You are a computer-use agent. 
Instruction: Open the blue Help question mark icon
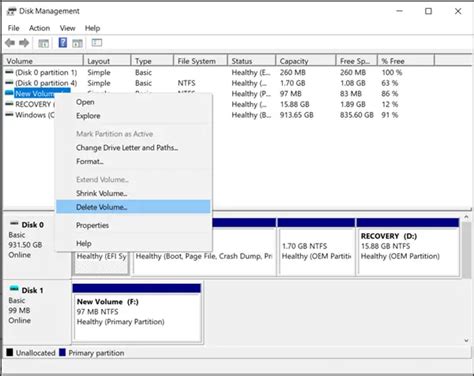(x=63, y=43)
